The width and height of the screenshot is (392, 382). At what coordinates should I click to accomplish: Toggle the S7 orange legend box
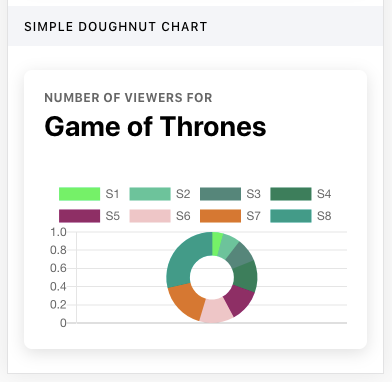click(x=220, y=216)
